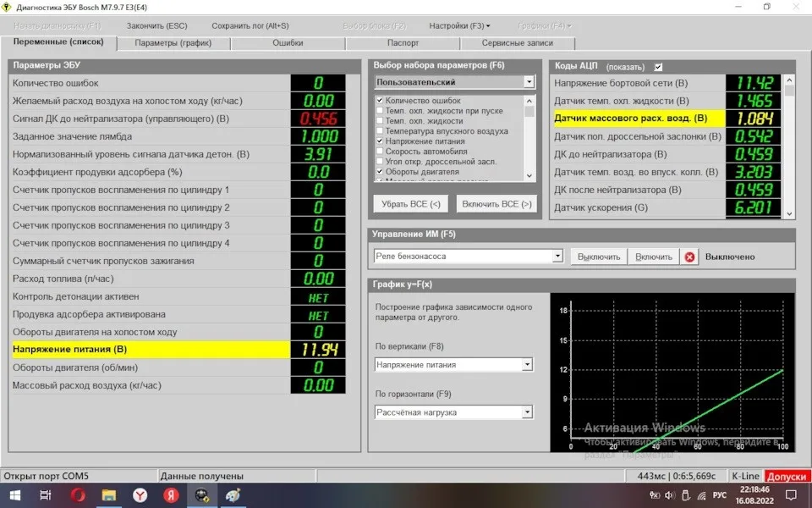Open the Рассчётная нагрузка horizontal axis dropdown
Image resolution: width=812 pixels, height=508 pixels.
[527, 412]
